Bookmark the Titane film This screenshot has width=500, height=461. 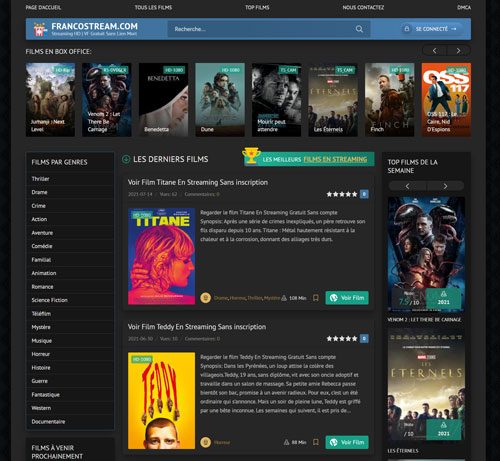click(315, 298)
